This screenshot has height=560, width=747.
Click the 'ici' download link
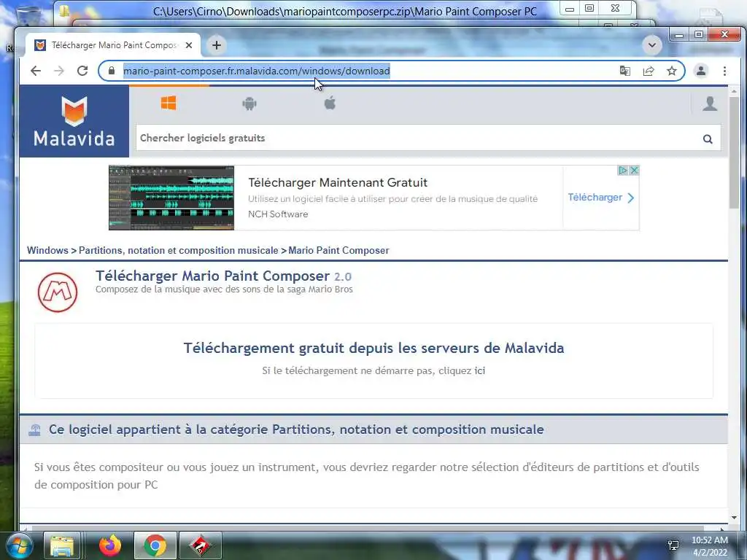pos(480,370)
